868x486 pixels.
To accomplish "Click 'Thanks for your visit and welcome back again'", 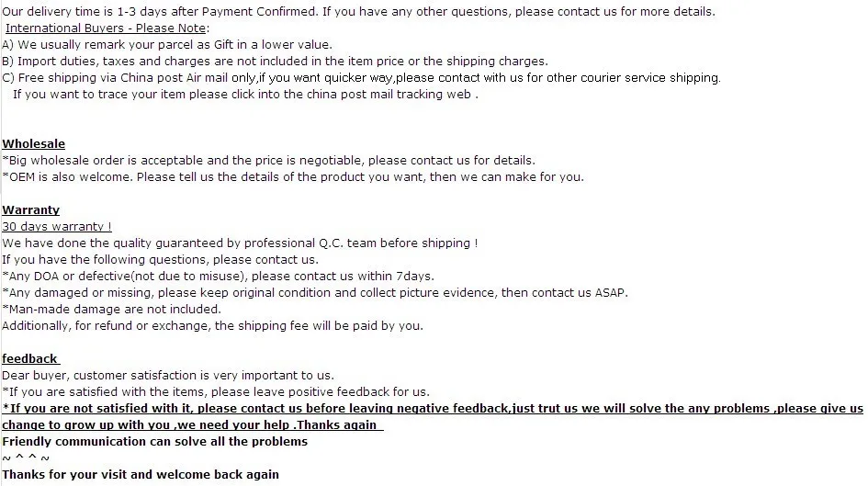I will (140, 474).
